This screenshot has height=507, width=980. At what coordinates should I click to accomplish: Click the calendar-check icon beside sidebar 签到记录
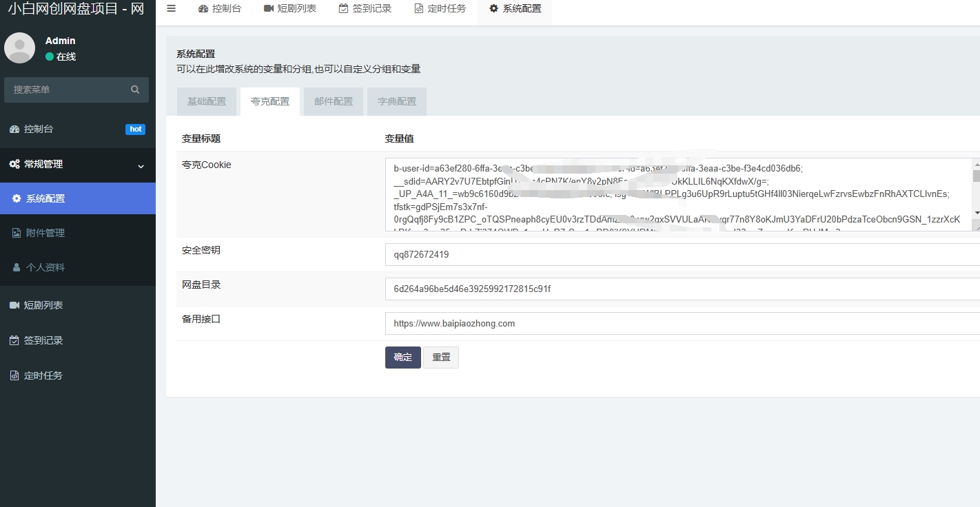click(14, 340)
